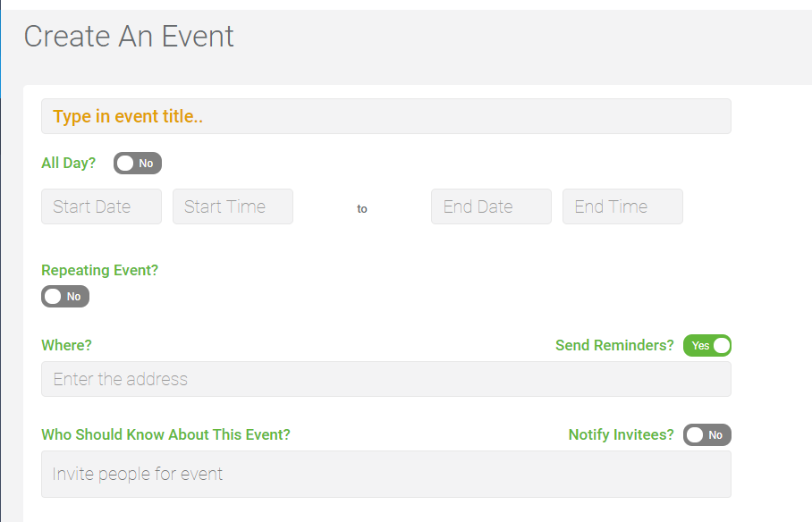Click the 'Send Reminders?' label text

pos(614,345)
